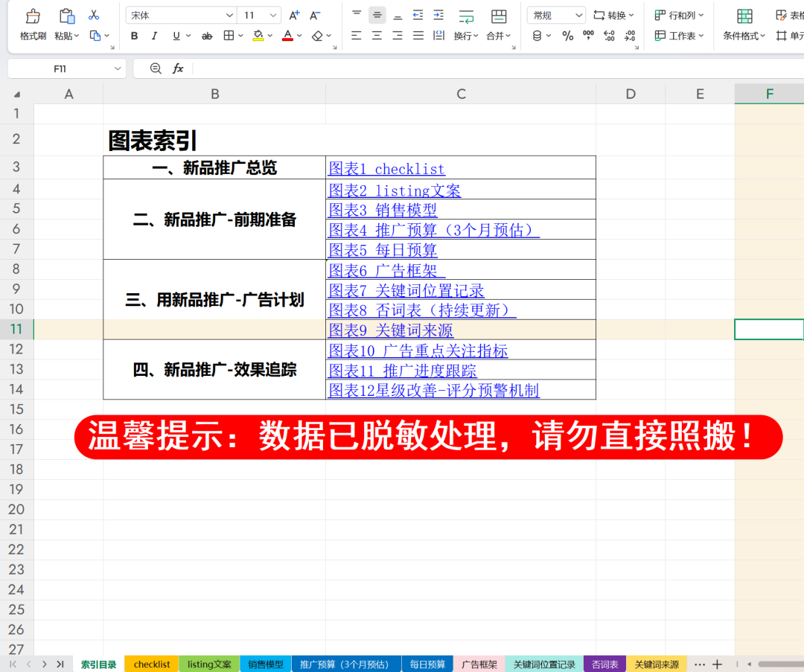Open borders dropdown arrow
804x672 pixels.
240,36
